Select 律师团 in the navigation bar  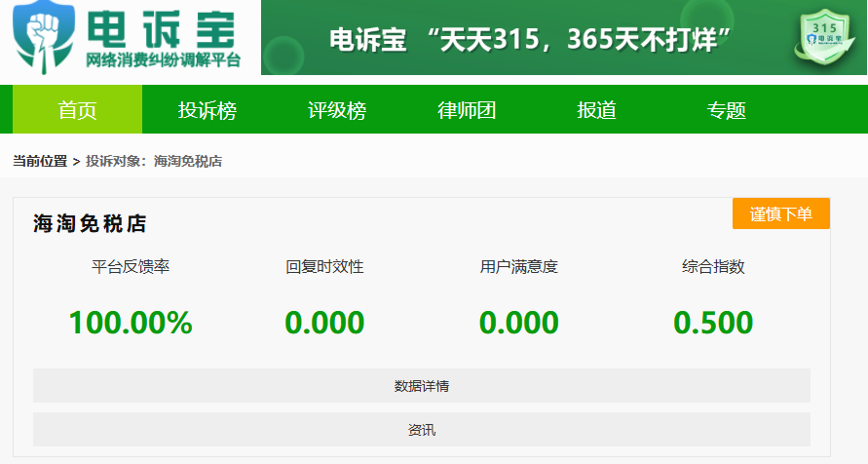(466, 109)
